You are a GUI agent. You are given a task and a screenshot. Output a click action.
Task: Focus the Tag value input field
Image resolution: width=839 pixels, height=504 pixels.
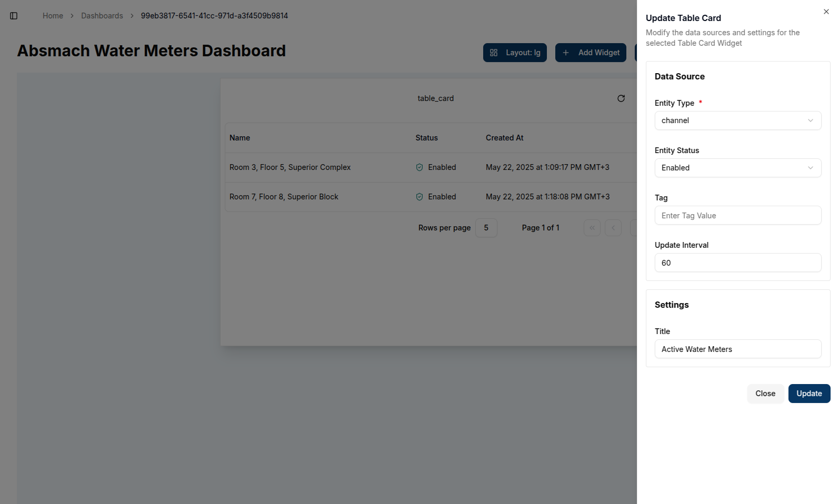click(x=737, y=216)
